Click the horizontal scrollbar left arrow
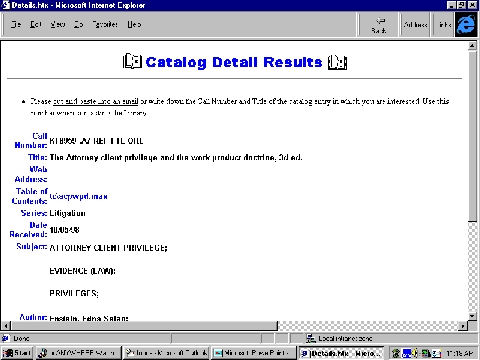480x360 pixels. (6, 326)
